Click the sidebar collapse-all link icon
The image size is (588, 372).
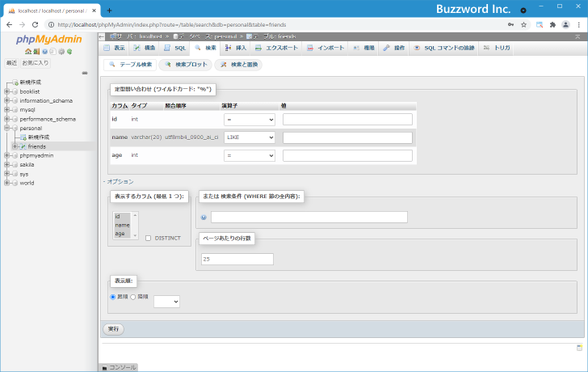(x=85, y=73)
